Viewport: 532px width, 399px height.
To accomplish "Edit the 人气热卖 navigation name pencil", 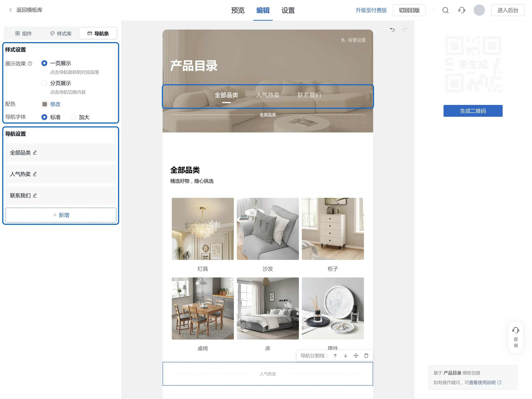I will pyautogui.click(x=35, y=174).
